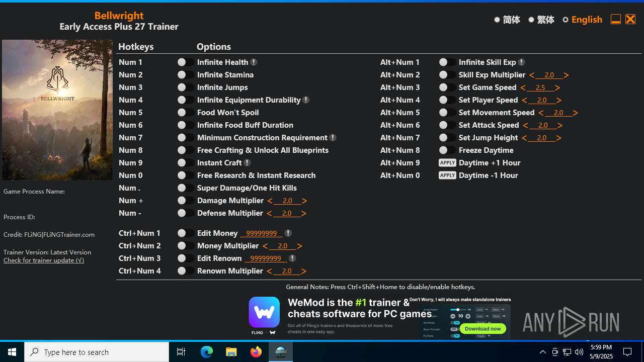Click the Windows Start button
Viewport: 644px width, 362px height.
[12, 352]
